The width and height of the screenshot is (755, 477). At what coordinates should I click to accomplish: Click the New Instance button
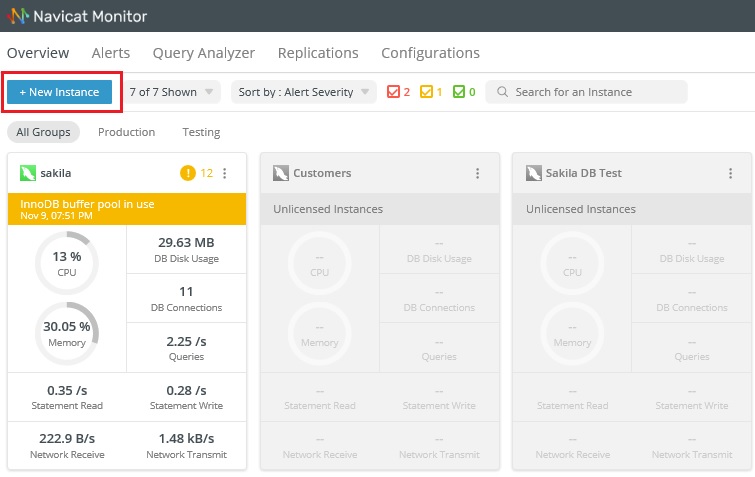(x=59, y=92)
